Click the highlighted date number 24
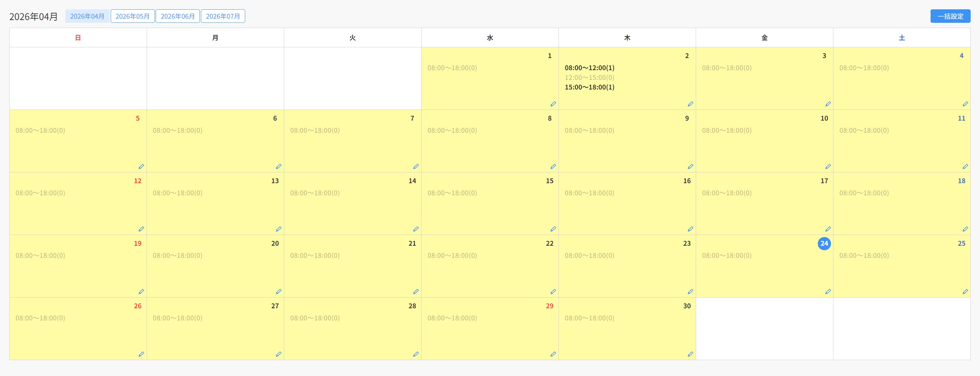Viewport: 980px width, 376px height. (824, 243)
